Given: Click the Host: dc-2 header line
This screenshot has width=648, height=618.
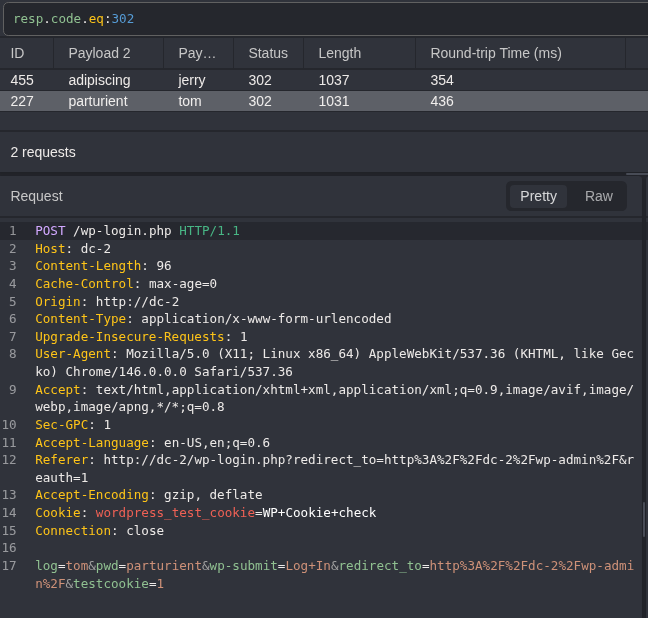Looking at the screenshot, I should pyautogui.click(x=73, y=249).
